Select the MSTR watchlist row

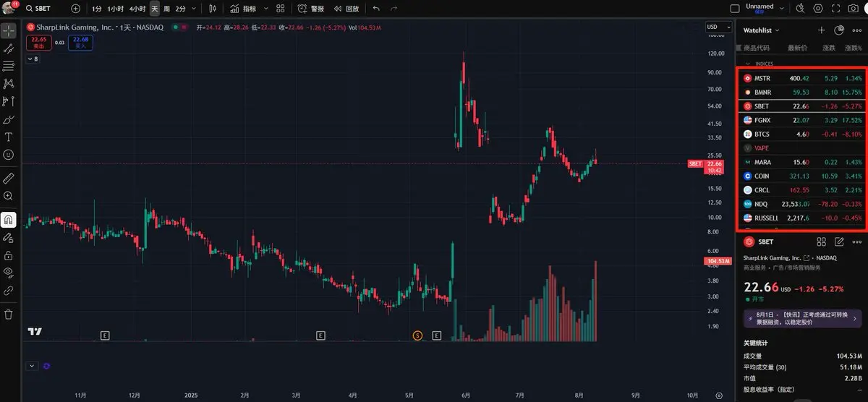click(x=801, y=78)
